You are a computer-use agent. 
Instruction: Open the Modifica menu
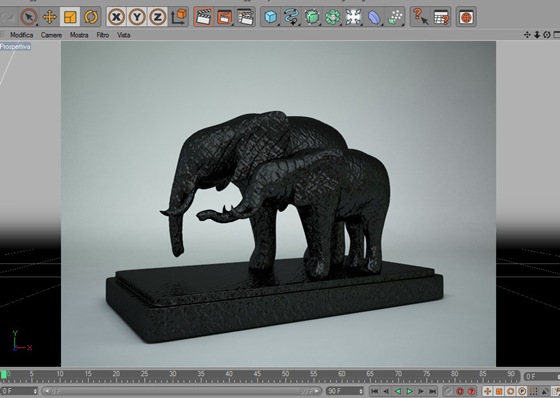pyautogui.click(x=21, y=35)
